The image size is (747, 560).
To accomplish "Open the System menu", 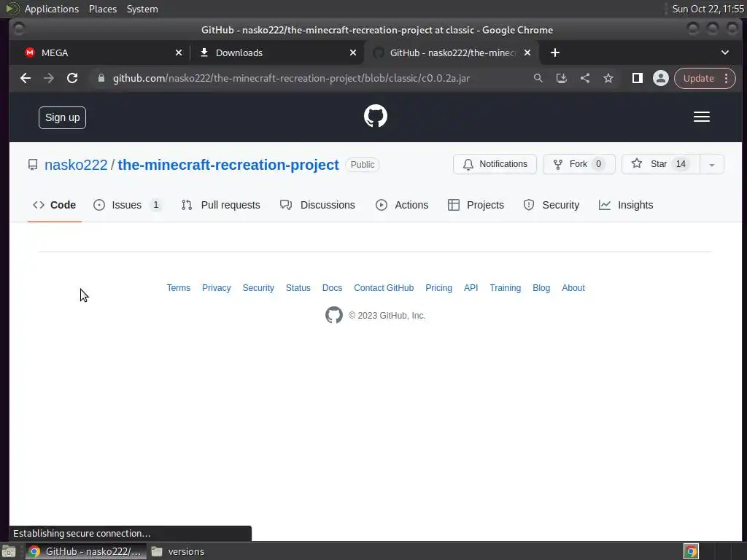I will [142, 9].
